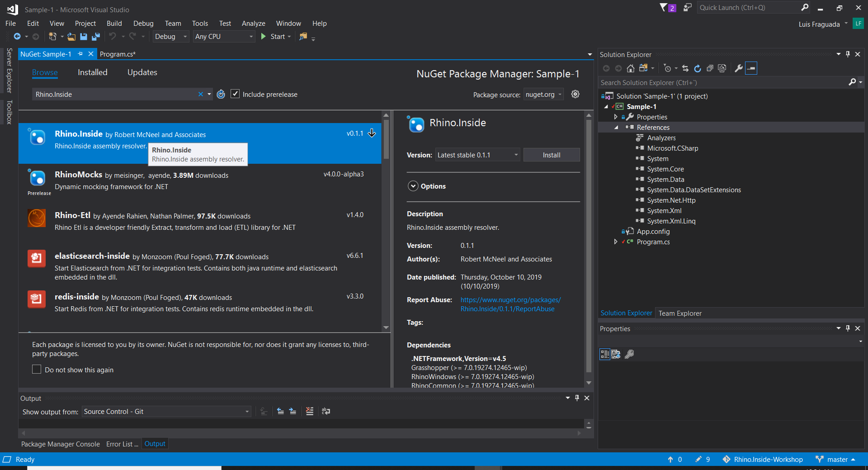Toggle Word Wrap in the Output panel

(x=326, y=411)
